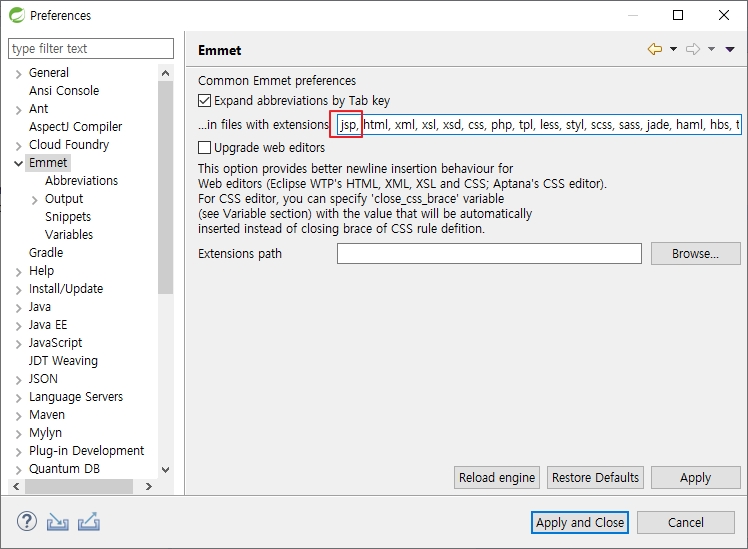Enable Upgrade web editors checkbox
748x549 pixels.
pyautogui.click(x=204, y=147)
